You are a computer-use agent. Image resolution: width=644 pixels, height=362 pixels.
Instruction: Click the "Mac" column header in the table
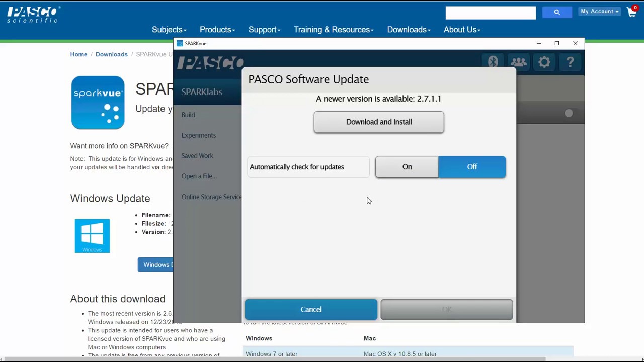[x=370, y=338]
